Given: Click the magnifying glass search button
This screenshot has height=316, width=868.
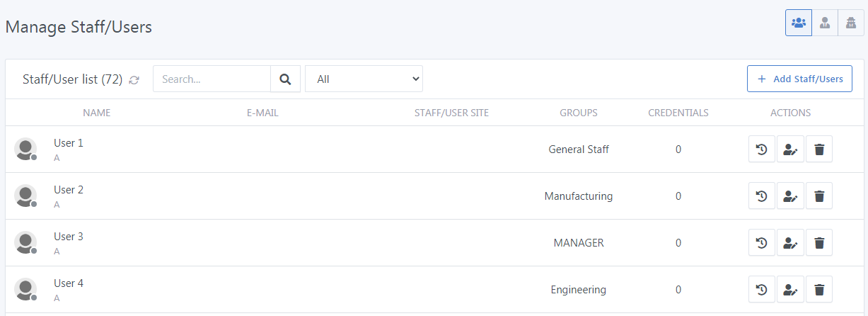Looking at the screenshot, I should (285, 79).
